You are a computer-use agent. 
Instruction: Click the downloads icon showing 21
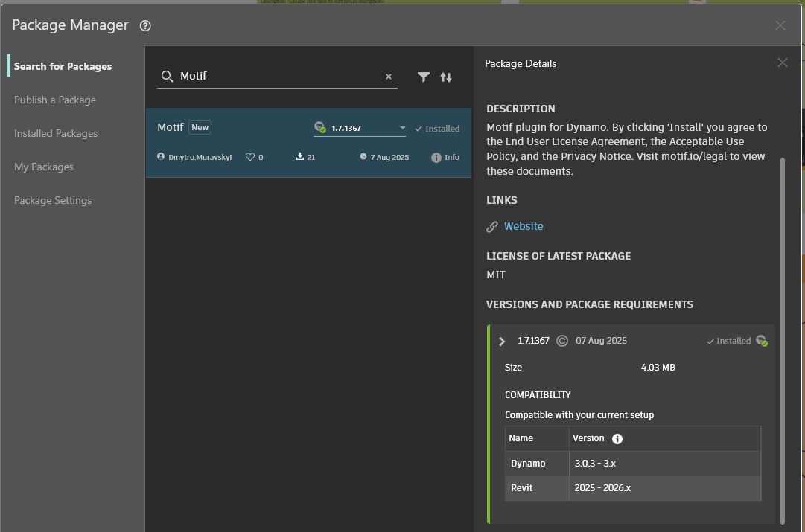pos(300,156)
